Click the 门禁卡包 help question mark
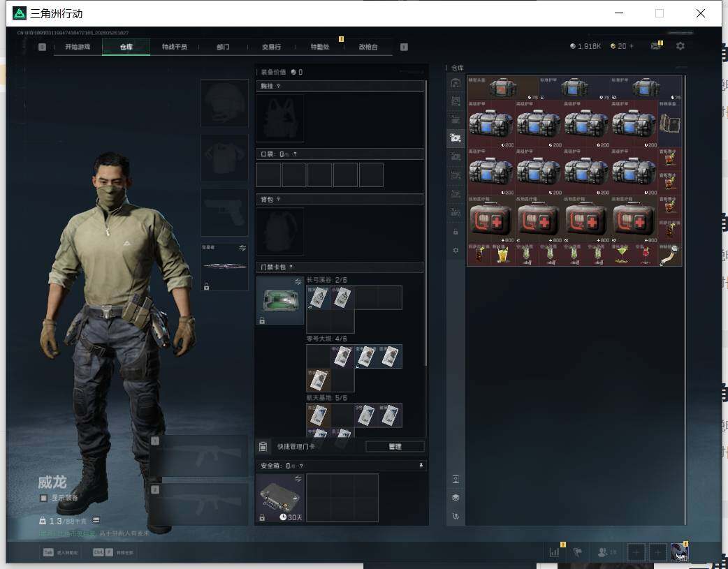 (x=291, y=267)
